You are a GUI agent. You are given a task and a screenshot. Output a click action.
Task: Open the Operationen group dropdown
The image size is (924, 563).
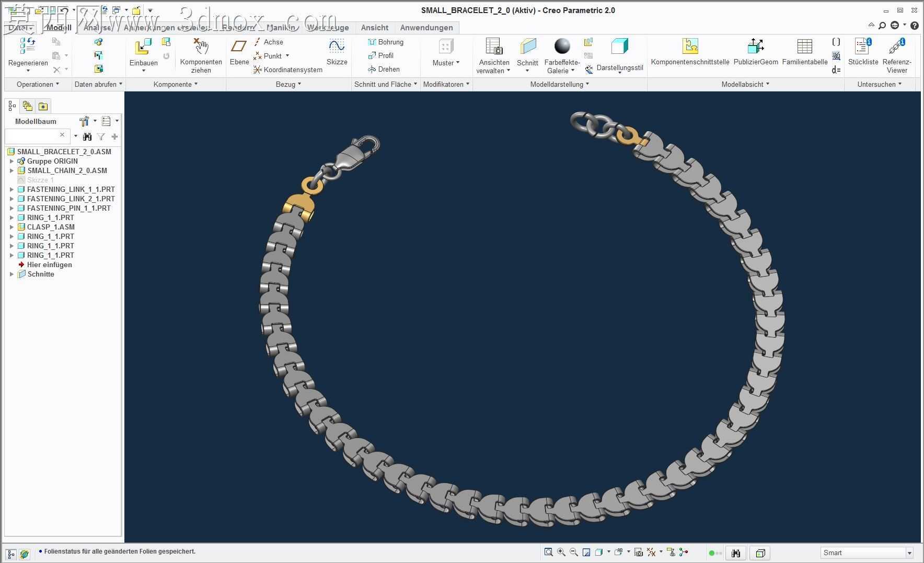pyautogui.click(x=38, y=84)
